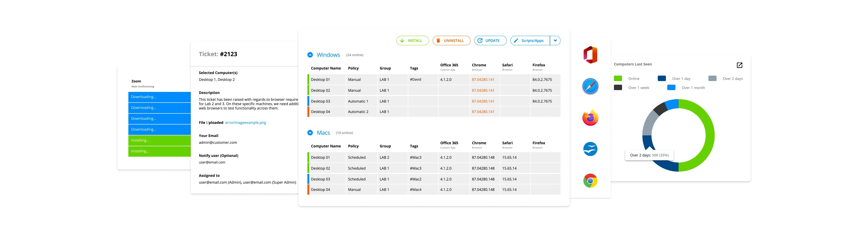
Task: Click the Automatic 1 policy cell
Action: click(362, 101)
